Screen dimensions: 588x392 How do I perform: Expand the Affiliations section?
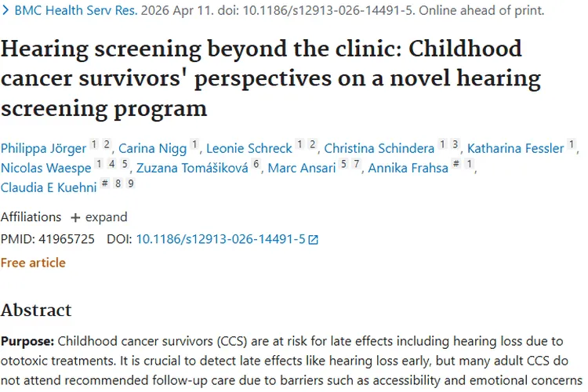(98, 217)
